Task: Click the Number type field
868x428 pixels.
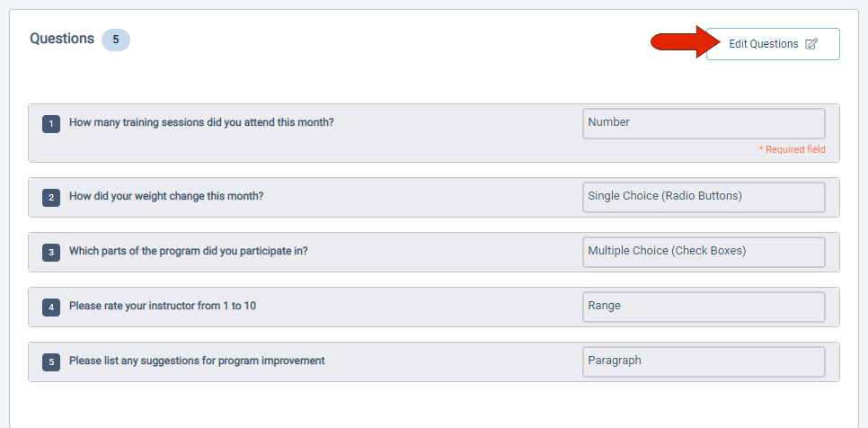Action: (x=704, y=123)
